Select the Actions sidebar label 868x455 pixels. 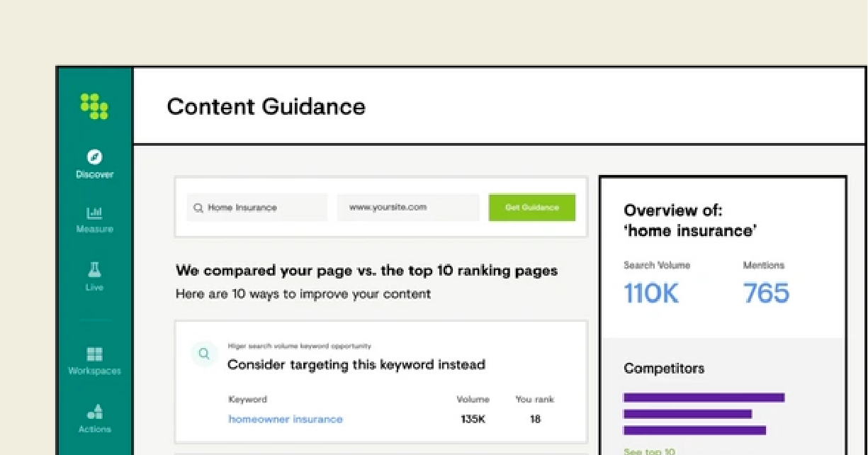[94, 429]
